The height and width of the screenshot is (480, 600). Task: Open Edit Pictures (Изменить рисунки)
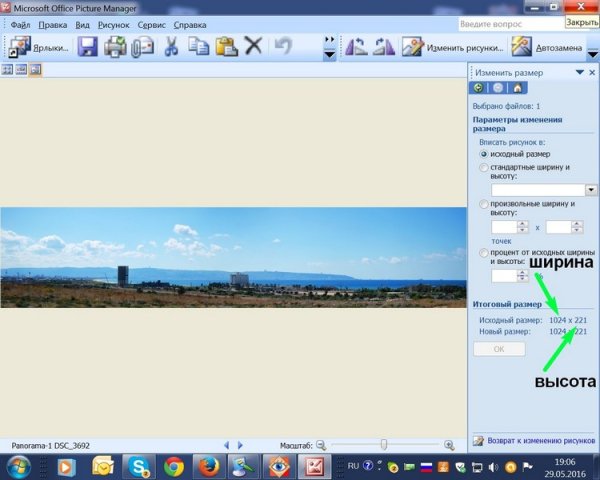[x=453, y=47]
